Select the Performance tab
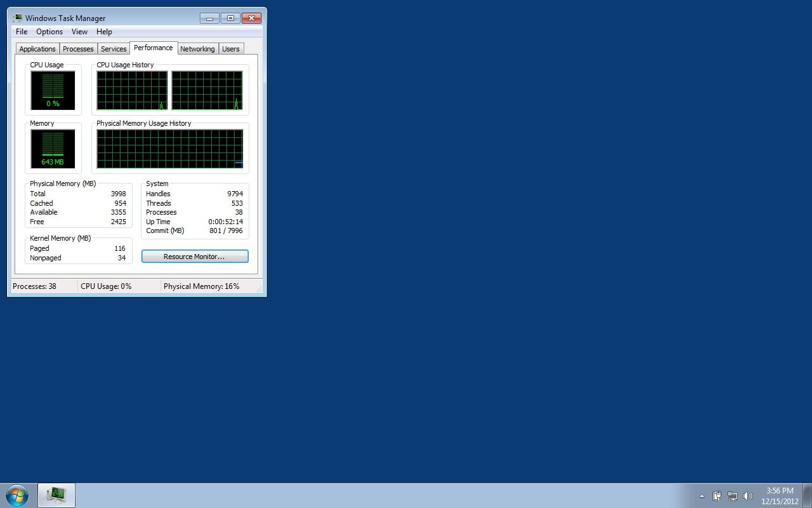This screenshot has height=508, width=812. coord(154,48)
